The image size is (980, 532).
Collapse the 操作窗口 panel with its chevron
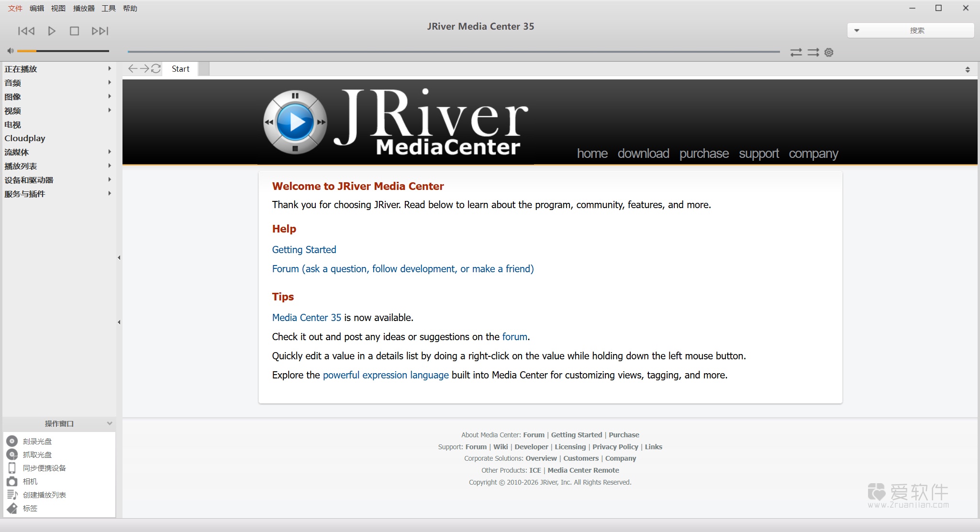(x=110, y=423)
